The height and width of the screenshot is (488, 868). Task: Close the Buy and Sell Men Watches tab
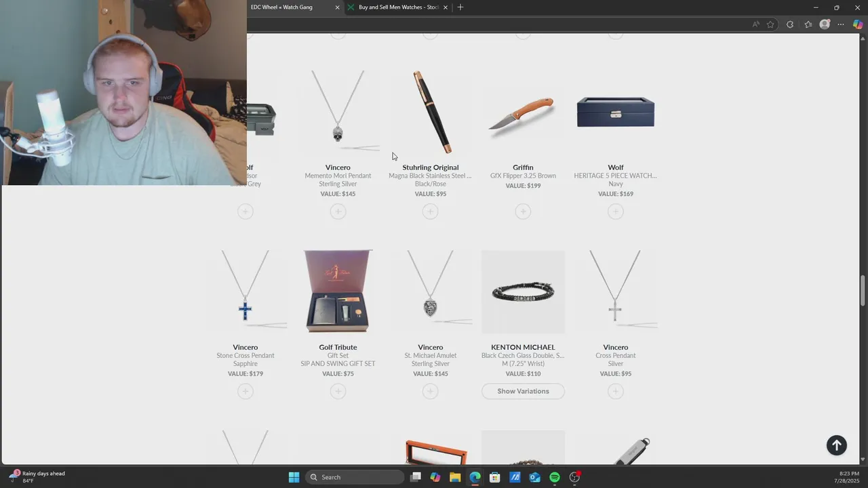[446, 7]
